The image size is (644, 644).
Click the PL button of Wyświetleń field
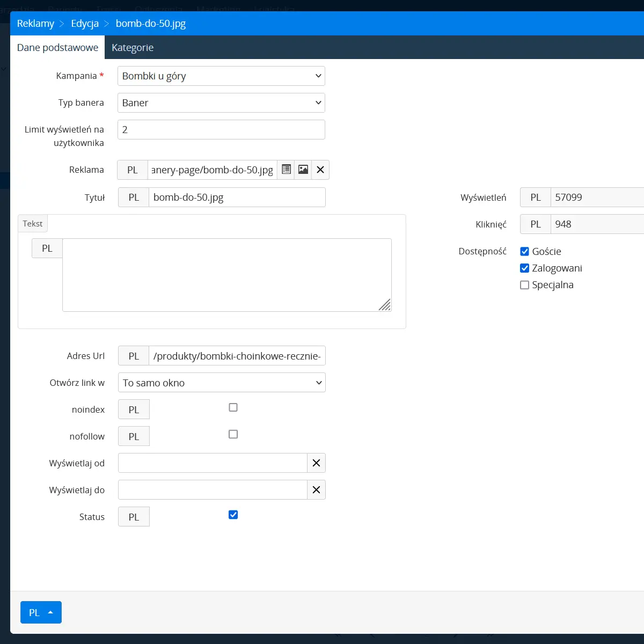click(x=536, y=197)
